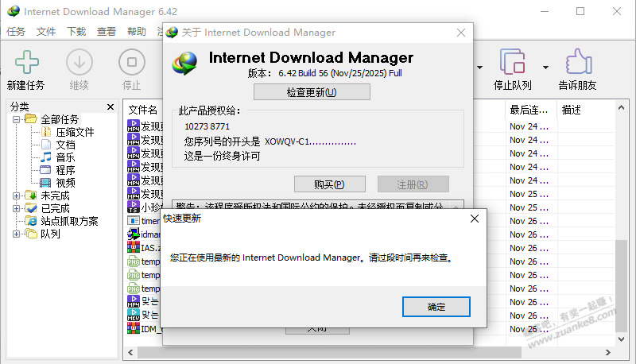Click the 购买 button
636x364 pixels.
(329, 184)
